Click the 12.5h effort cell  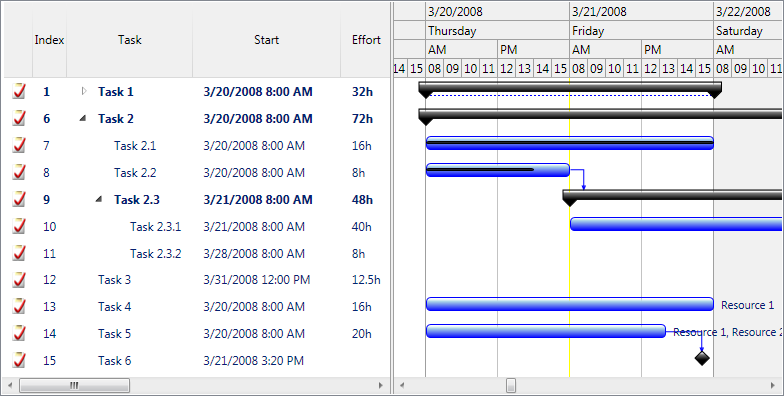point(366,280)
